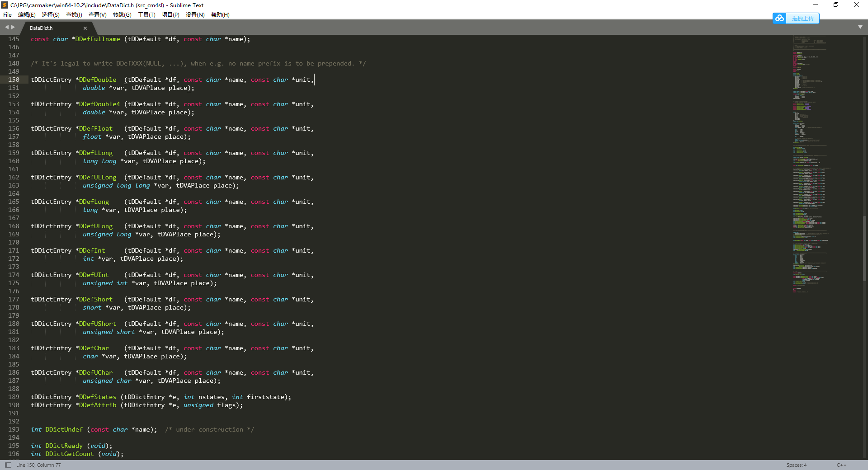
Task: Open the 查找(I) menu
Action: (74, 15)
